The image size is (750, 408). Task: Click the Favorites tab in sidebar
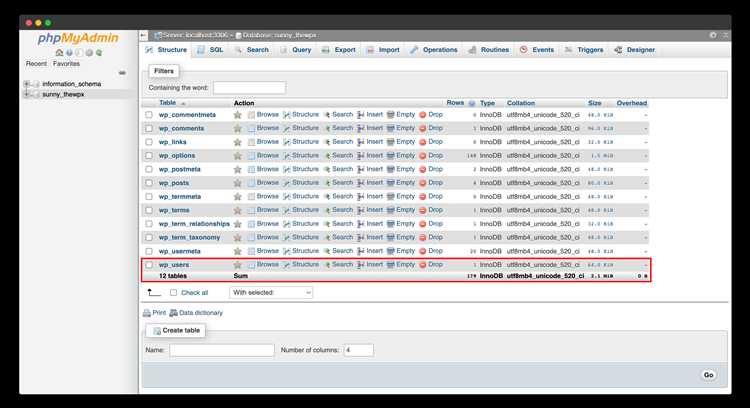(x=66, y=64)
